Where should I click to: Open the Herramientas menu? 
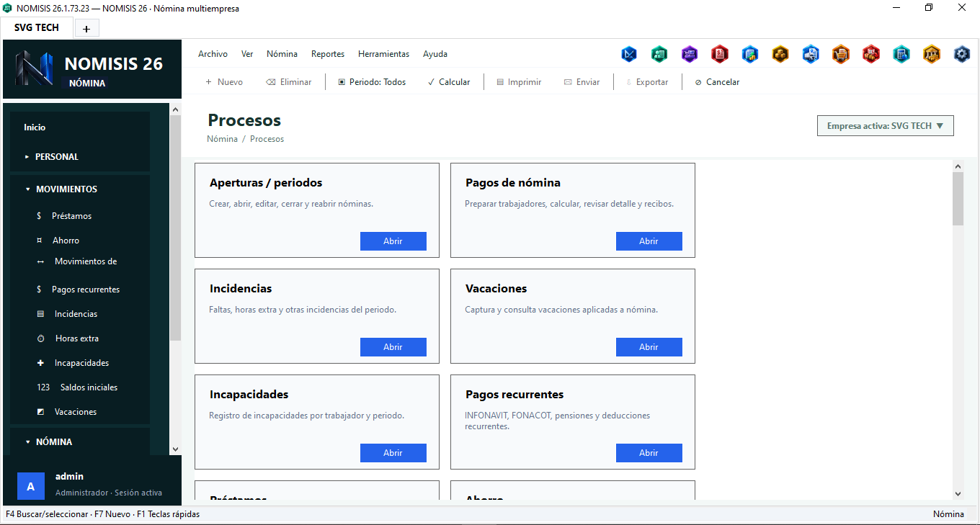click(383, 54)
